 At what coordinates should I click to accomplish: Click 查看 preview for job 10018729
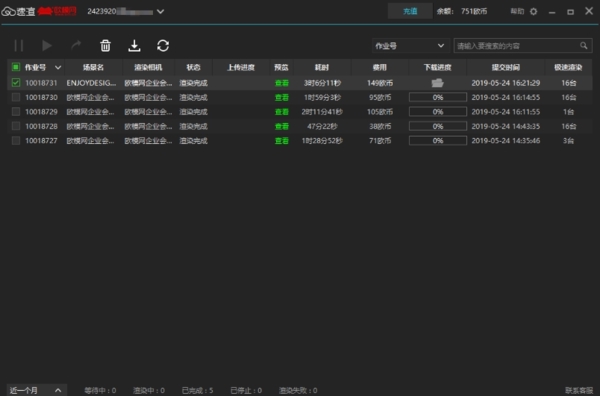click(x=282, y=112)
